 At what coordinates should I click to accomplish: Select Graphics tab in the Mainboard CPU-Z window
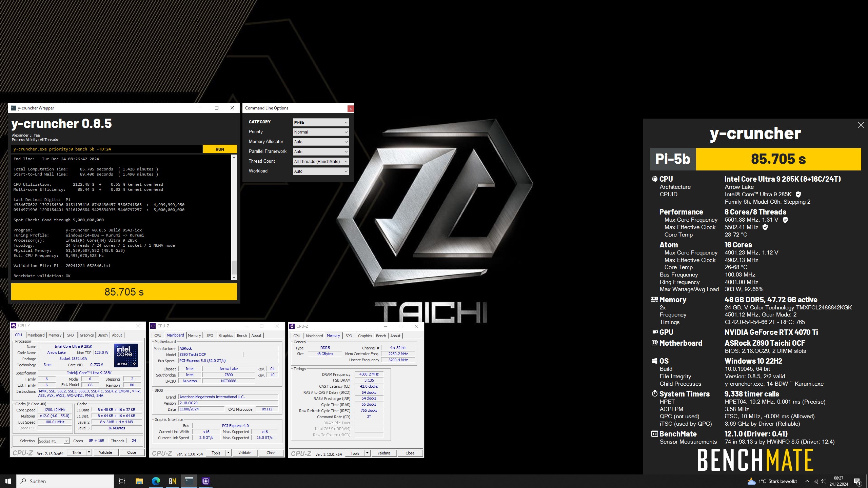[x=226, y=335]
